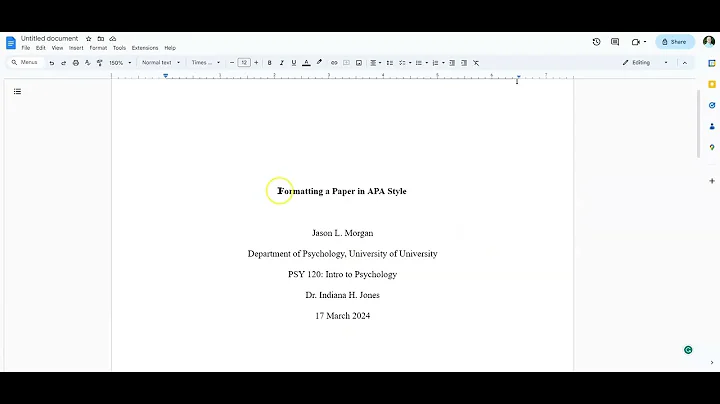Start a video call via Meet icon

coord(639,42)
